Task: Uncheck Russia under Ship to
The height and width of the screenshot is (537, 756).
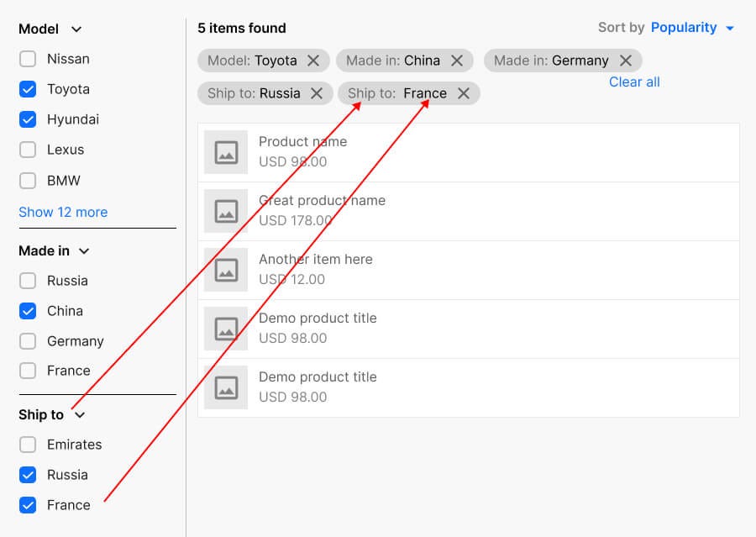Action: [28, 475]
